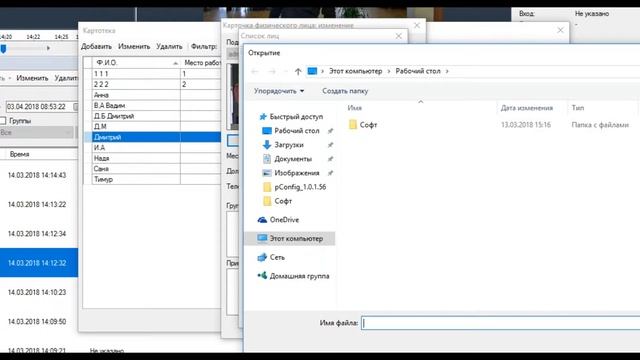Select Д.Б Дмитрий row in Картотека
This screenshot has width=640, height=360.
pos(156,116)
